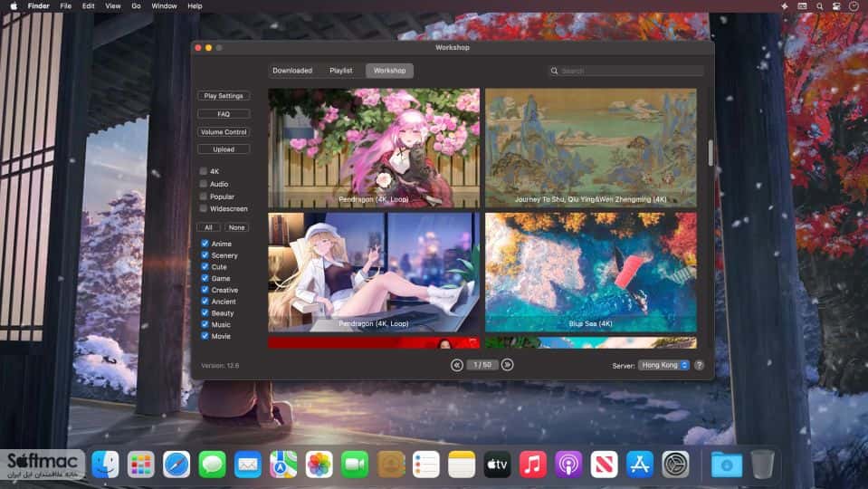Click the Volume Control button
The image size is (868, 489).
pyautogui.click(x=224, y=132)
